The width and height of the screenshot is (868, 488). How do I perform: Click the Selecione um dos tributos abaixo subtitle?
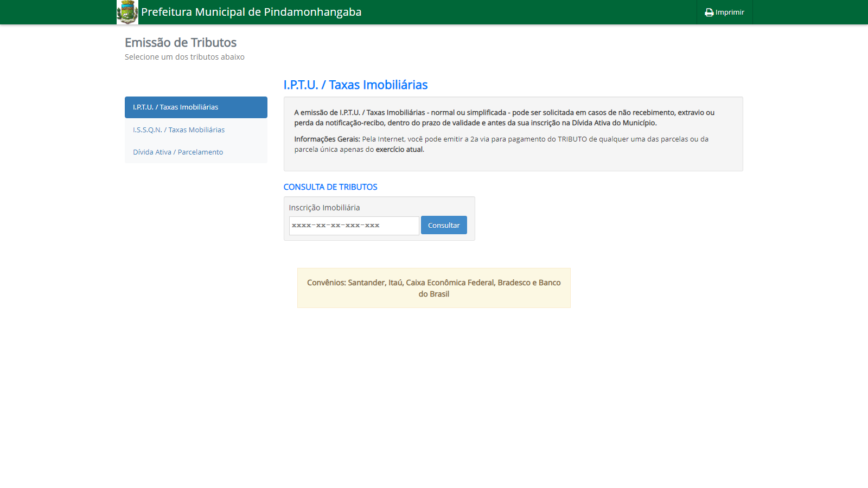(x=184, y=57)
